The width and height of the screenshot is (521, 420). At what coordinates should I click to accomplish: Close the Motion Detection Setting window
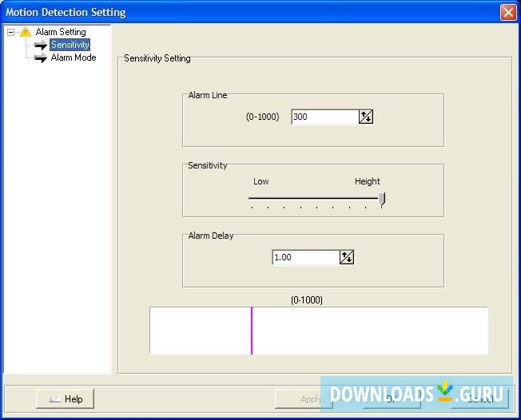coord(508,12)
